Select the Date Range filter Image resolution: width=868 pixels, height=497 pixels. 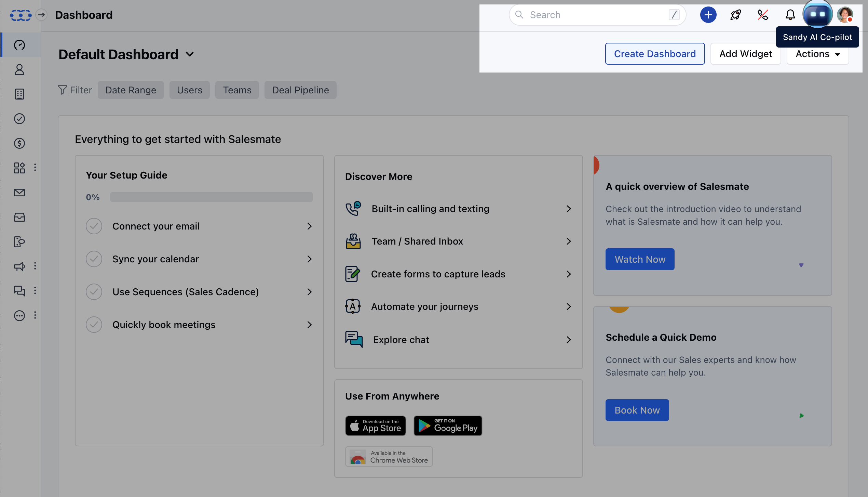(x=131, y=90)
